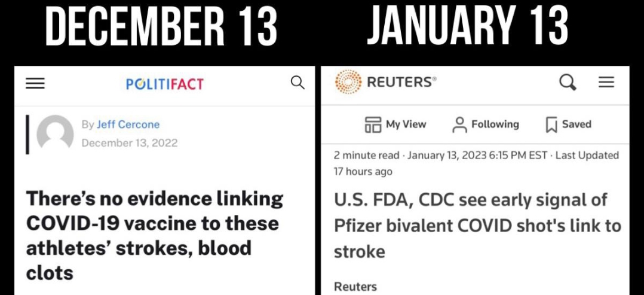Open search on the Reuters page
Viewport: 644px width, 295px height.
[568, 82]
